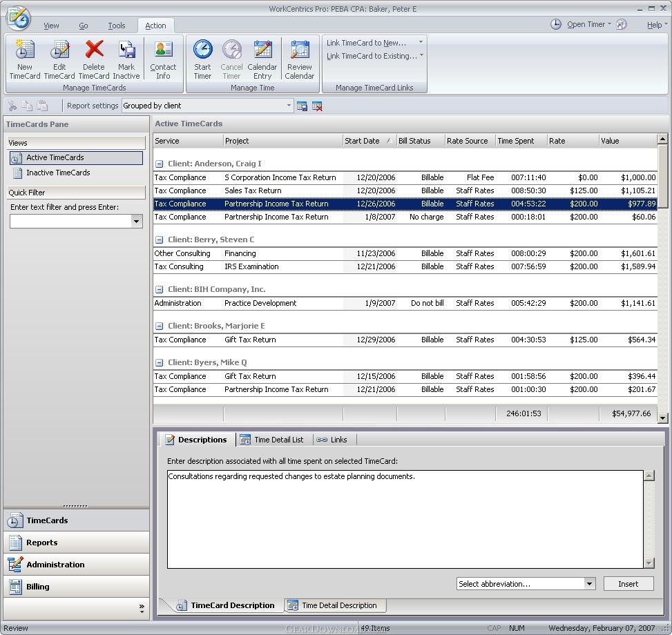Image resolution: width=672 pixels, height=635 pixels.
Task: Click the Insert button
Action: coord(628,584)
